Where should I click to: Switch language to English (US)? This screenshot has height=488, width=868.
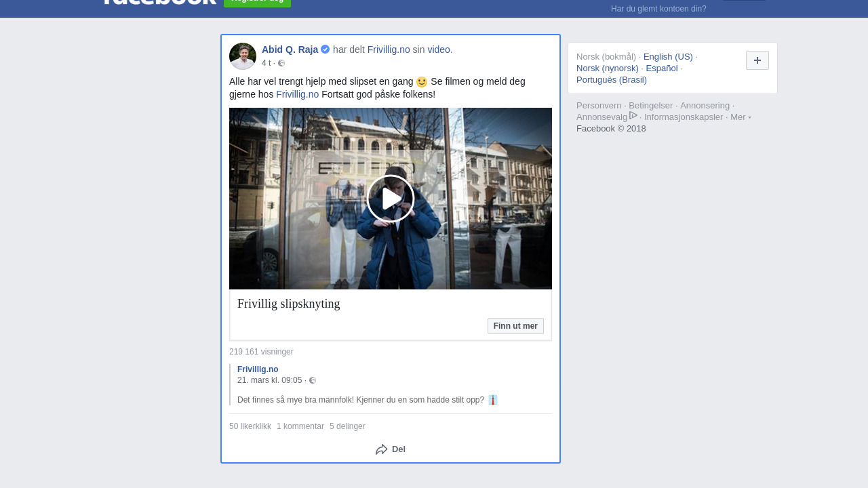click(668, 56)
